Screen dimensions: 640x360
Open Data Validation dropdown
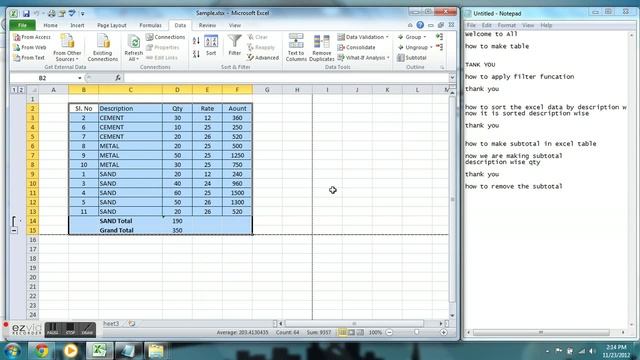coord(363,37)
